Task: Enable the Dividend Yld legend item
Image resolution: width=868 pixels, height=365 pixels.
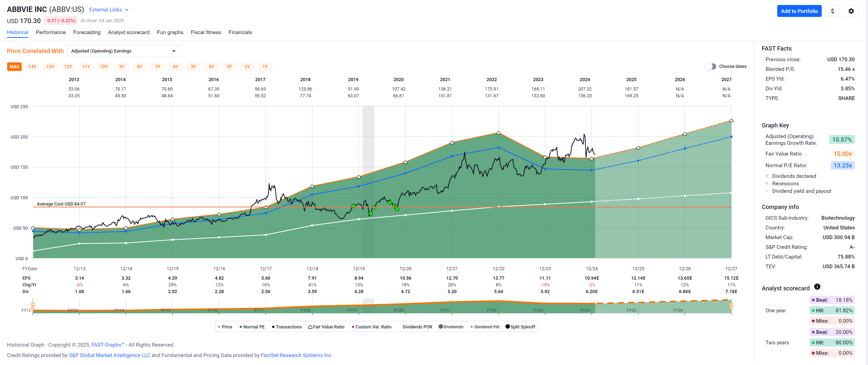Action: pos(484,327)
